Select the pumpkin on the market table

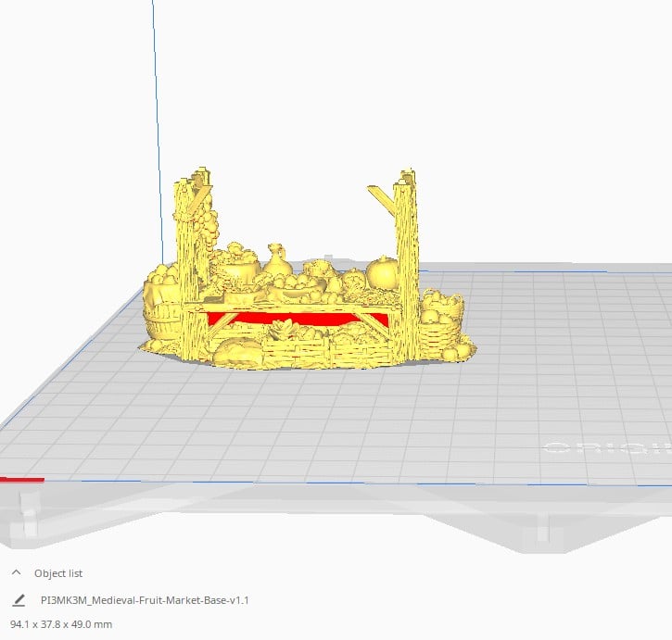click(382, 271)
